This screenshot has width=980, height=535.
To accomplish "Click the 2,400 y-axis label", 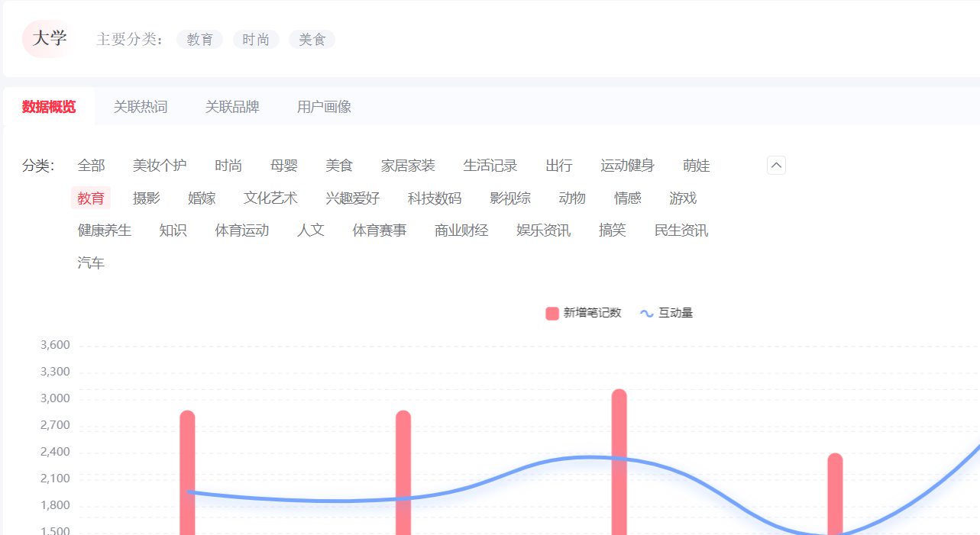I will [55, 452].
